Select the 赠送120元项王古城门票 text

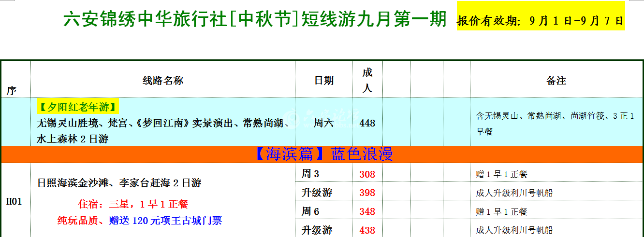click(165, 221)
